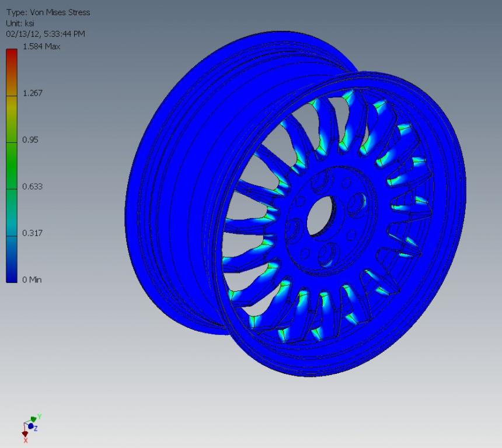Click the 0.95 legend value
This screenshot has width=502, height=448.
coord(30,140)
